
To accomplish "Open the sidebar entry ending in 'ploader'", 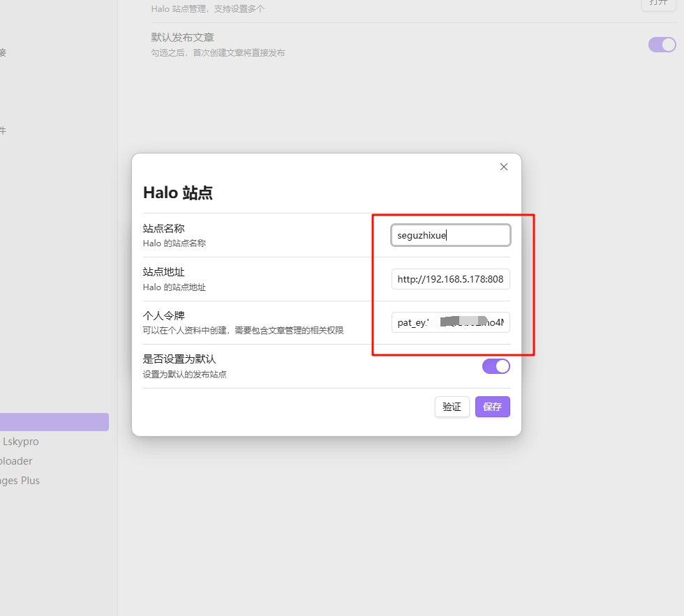I will click(17, 461).
